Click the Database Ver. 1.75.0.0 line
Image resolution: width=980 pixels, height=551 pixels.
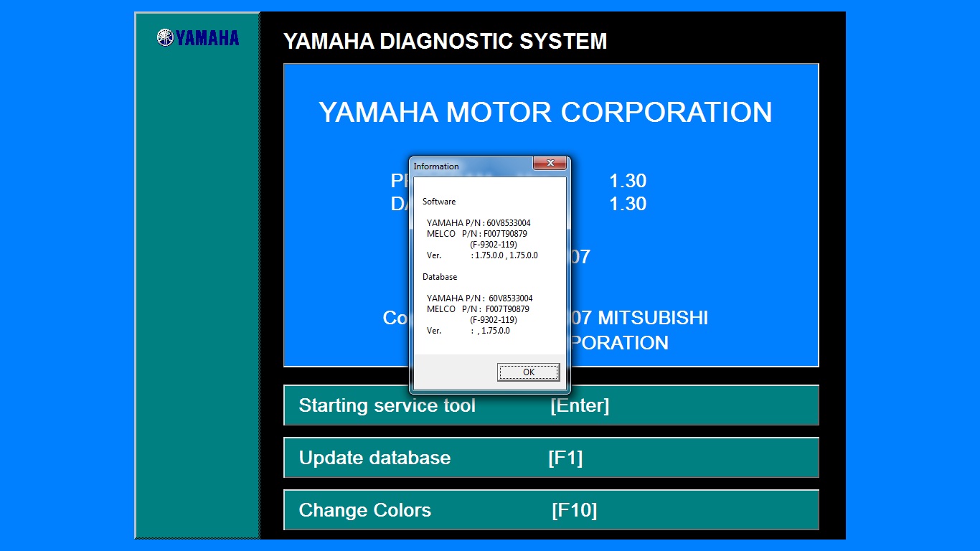coord(468,331)
